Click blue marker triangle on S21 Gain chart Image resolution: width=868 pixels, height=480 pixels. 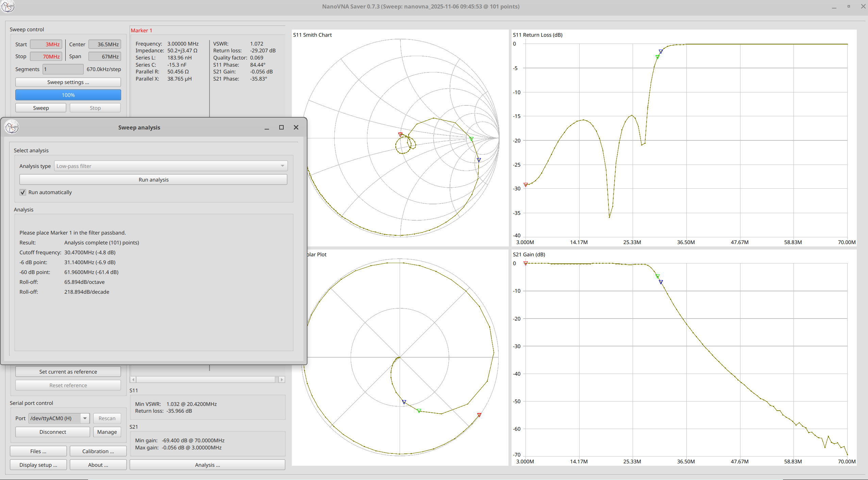pos(661,282)
